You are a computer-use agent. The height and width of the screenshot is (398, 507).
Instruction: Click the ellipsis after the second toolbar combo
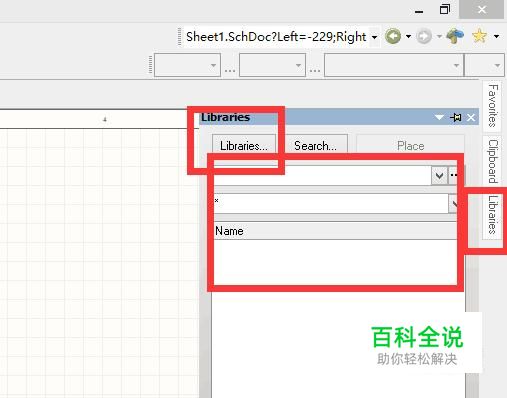click(x=315, y=70)
